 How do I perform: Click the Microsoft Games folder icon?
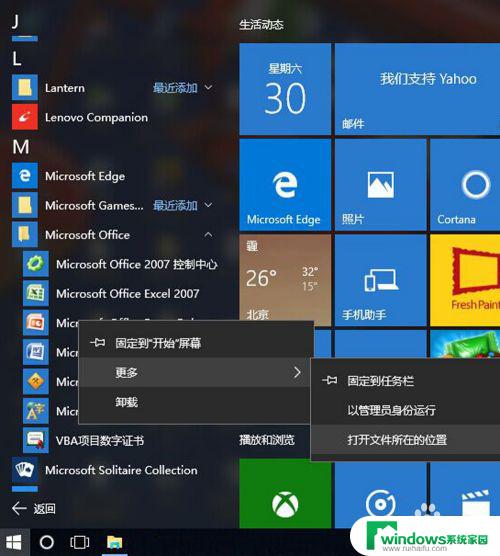(x=24, y=205)
